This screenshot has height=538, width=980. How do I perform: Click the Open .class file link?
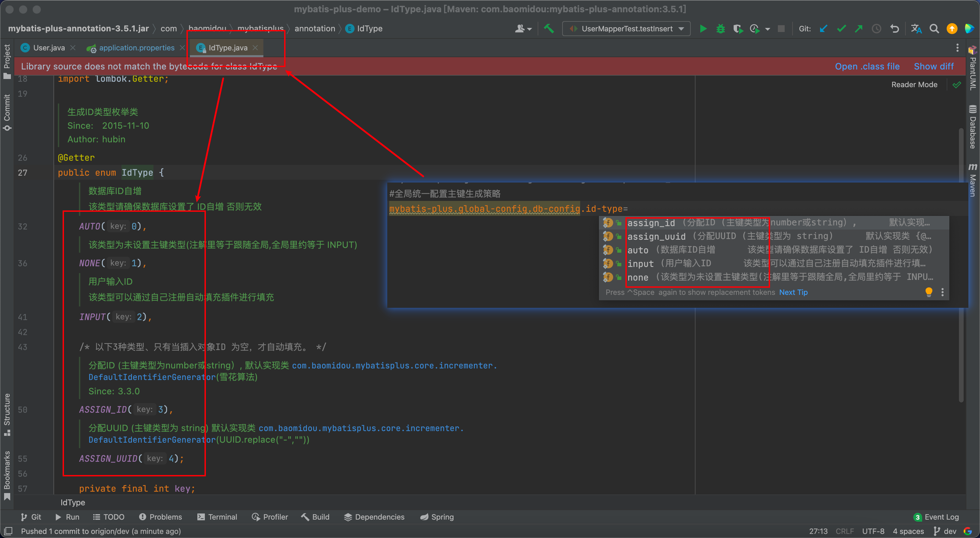pyautogui.click(x=867, y=66)
